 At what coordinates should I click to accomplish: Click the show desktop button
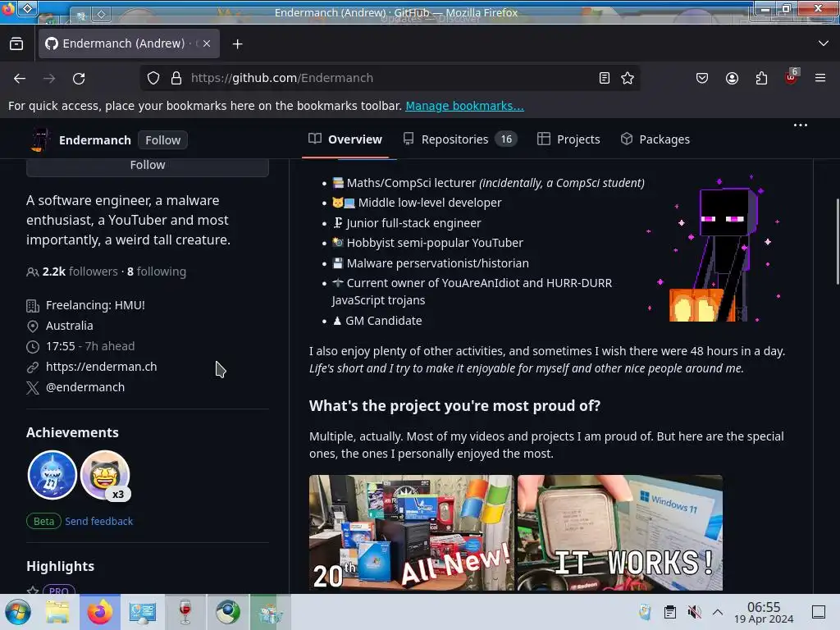coord(819,612)
